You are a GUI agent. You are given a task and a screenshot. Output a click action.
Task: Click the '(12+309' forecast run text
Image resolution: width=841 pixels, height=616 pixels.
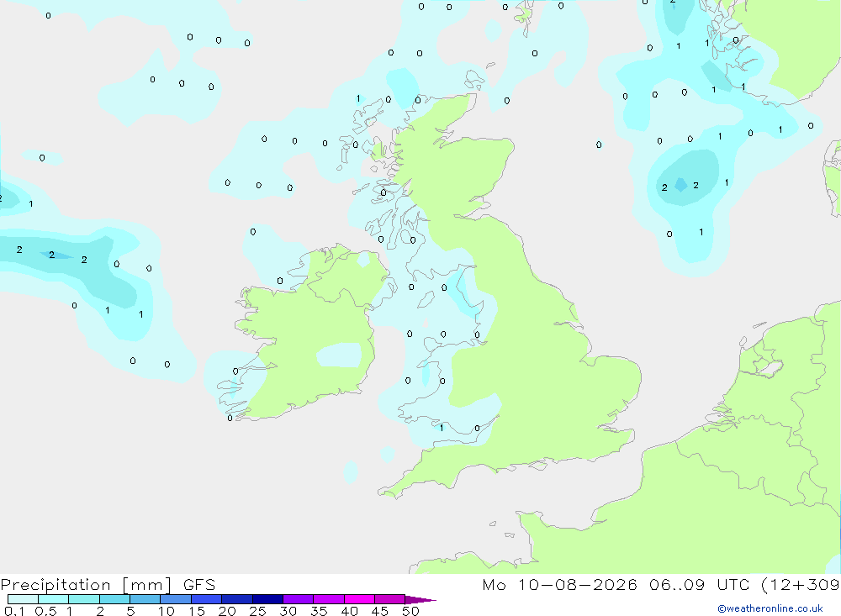[801, 584]
